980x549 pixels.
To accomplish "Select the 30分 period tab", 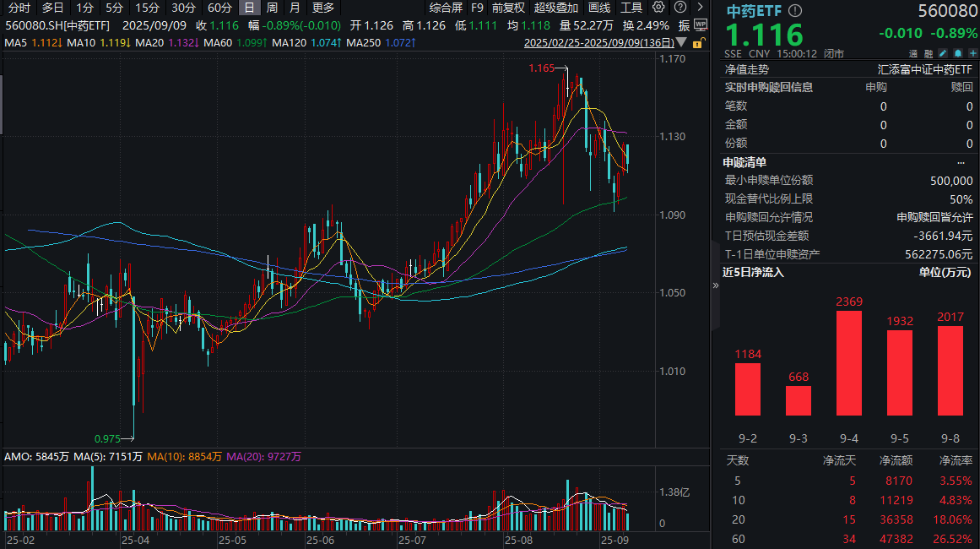I will pos(183,8).
